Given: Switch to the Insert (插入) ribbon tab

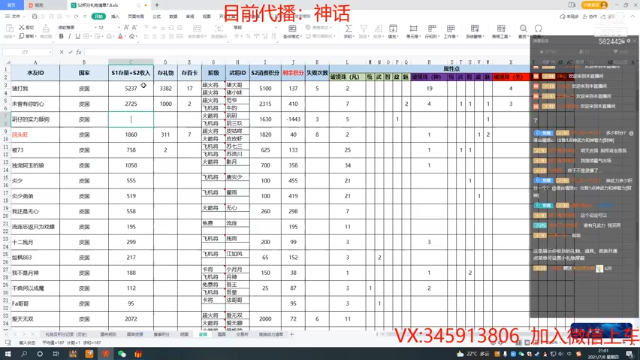Looking at the screenshot, I should pos(115,16).
